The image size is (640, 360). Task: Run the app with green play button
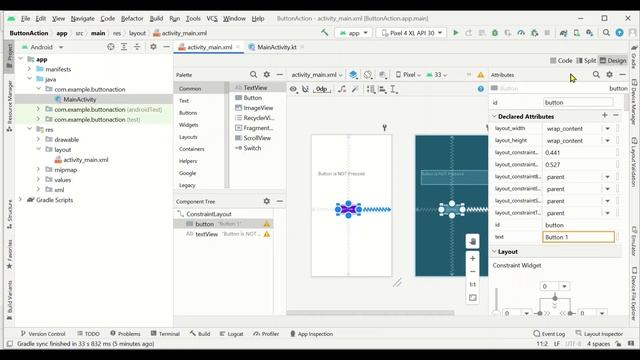[x=456, y=33]
